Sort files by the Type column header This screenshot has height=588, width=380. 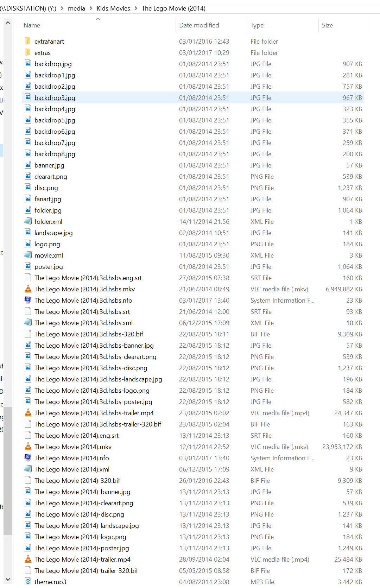[257, 25]
